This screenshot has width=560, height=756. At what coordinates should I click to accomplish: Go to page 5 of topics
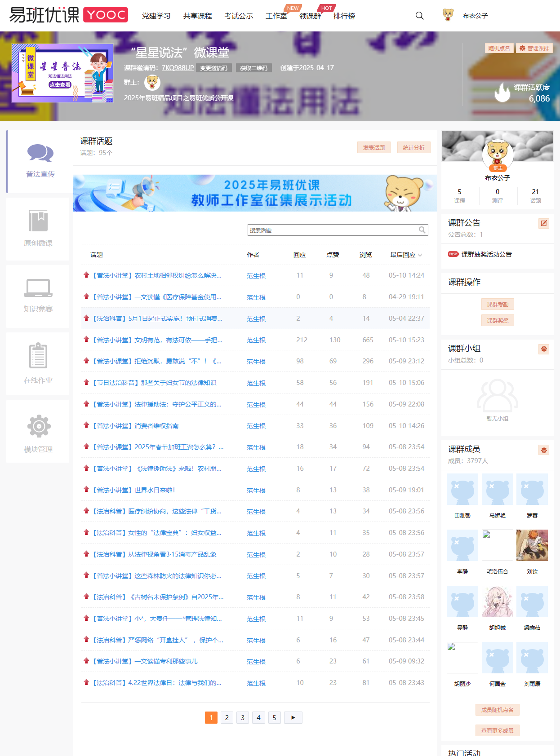click(x=274, y=717)
